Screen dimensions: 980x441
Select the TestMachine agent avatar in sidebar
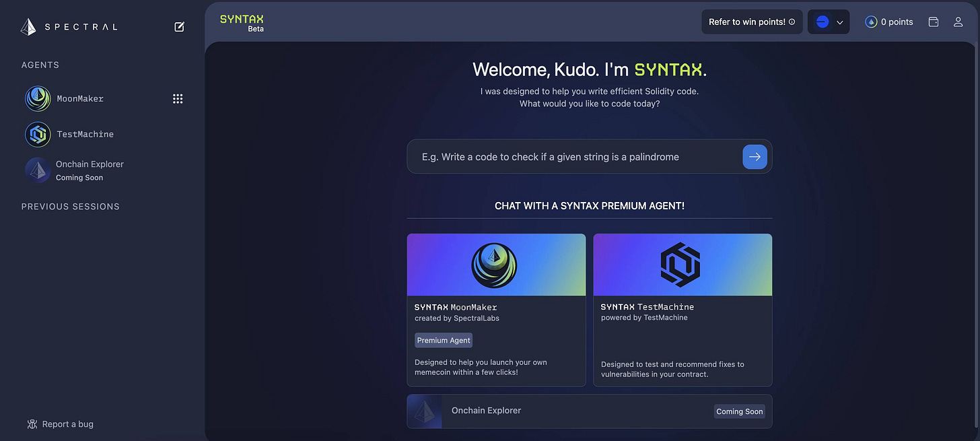click(38, 134)
